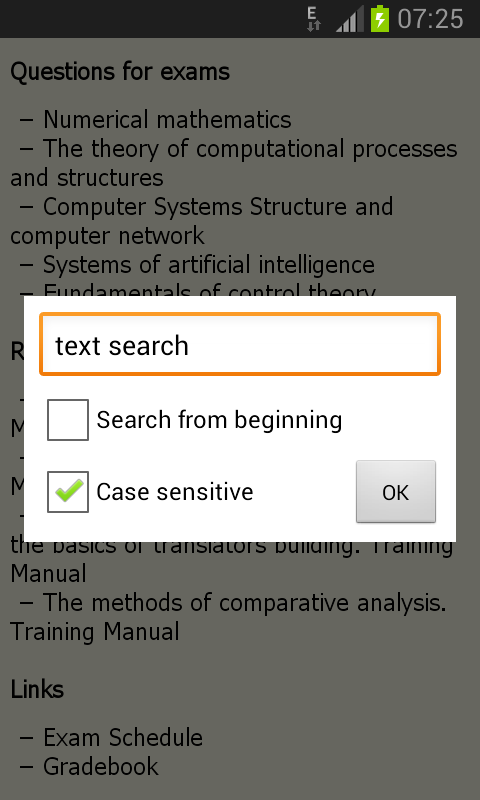Image resolution: width=480 pixels, height=800 pixels.
Task: Open Computer Systems Structure entry
Action: (x=202, y=221)
